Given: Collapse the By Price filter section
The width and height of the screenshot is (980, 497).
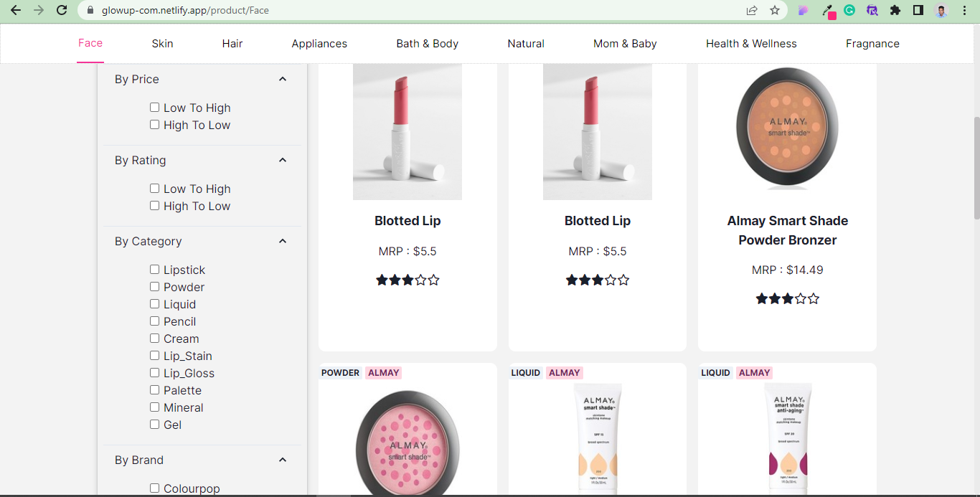Looking at the screenshot, I should click(x=283, y=79).
